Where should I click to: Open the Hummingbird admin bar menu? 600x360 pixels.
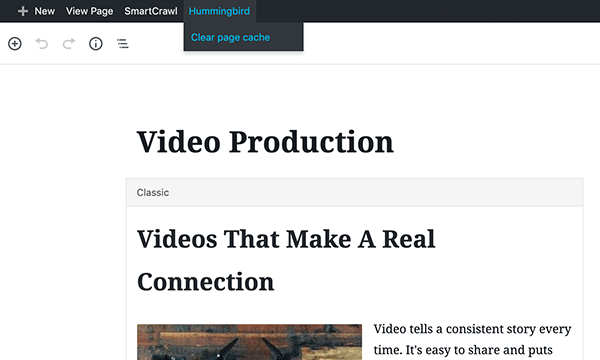point(219,11)
